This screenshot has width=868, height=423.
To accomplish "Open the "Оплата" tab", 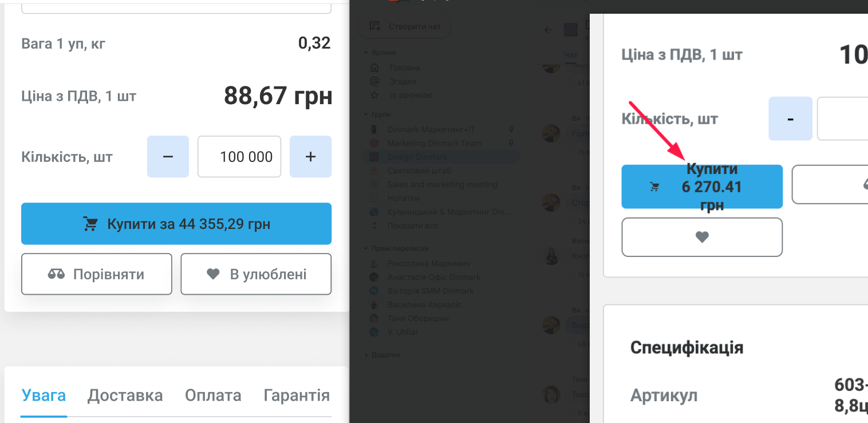I will point(213,396).
